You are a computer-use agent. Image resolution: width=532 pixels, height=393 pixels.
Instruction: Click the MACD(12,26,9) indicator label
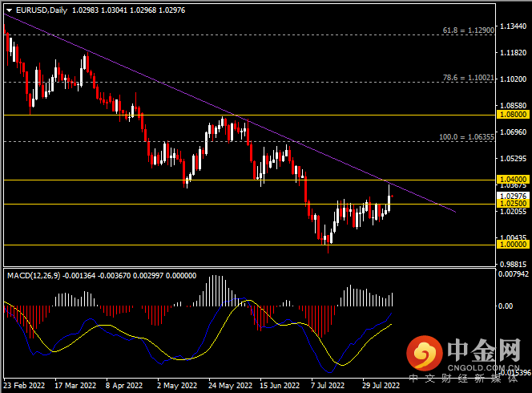click(34, 275)
